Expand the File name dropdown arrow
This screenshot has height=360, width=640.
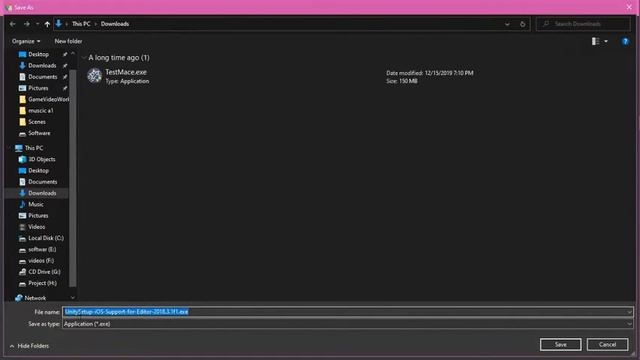click(629, 312)
